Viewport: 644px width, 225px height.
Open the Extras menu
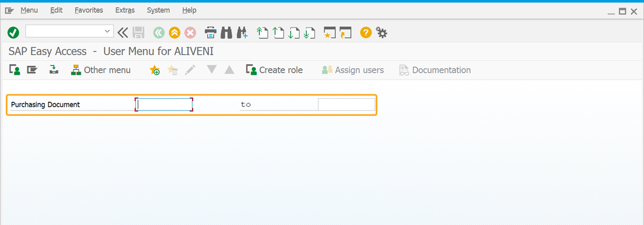[125, 11]
